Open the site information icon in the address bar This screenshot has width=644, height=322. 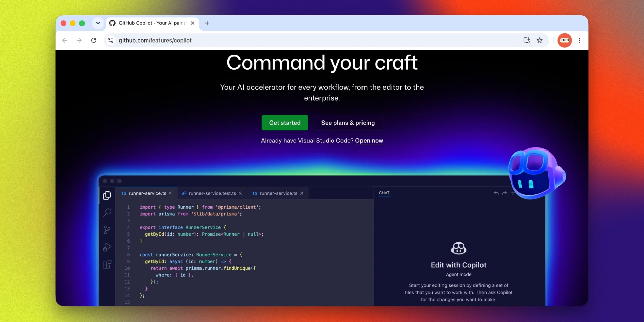(111, 40)
